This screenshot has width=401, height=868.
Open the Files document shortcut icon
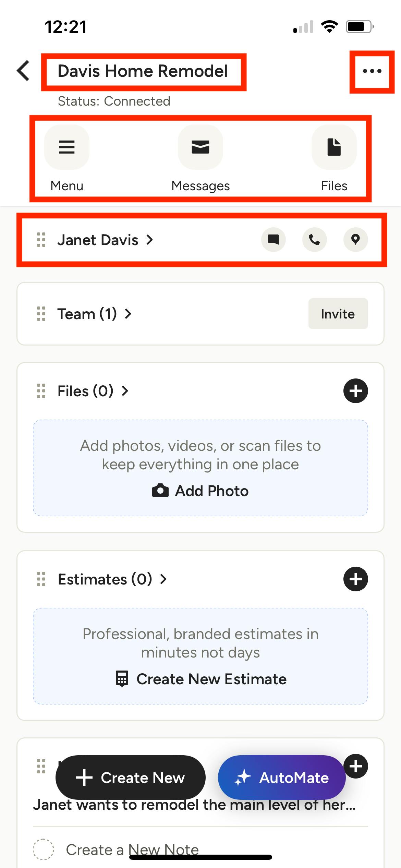(334, 147)
